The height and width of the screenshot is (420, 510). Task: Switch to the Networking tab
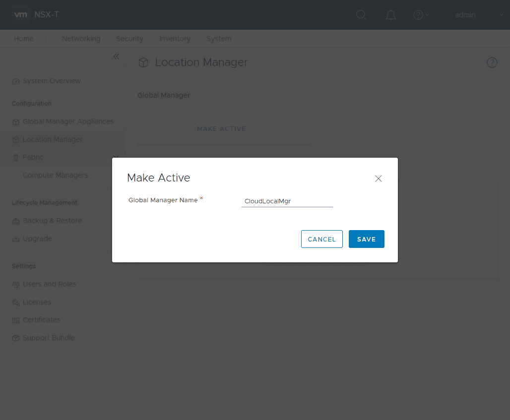[x=81, y=39]
